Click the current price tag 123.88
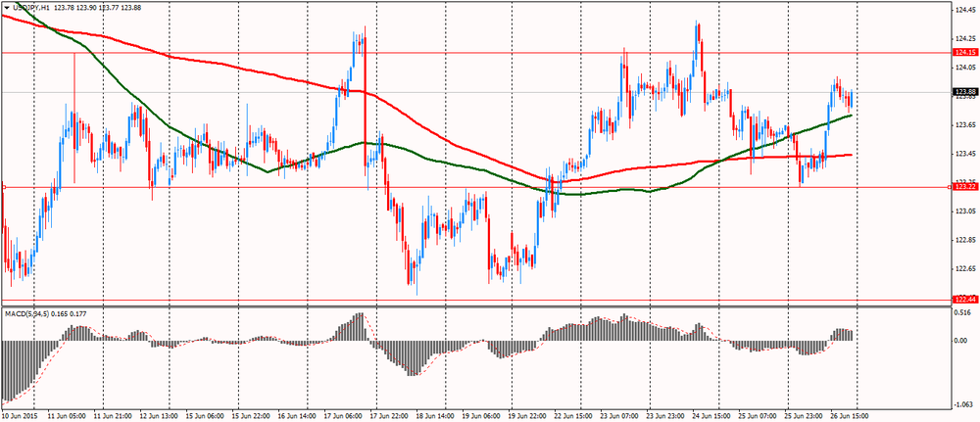 click(964, 92)
